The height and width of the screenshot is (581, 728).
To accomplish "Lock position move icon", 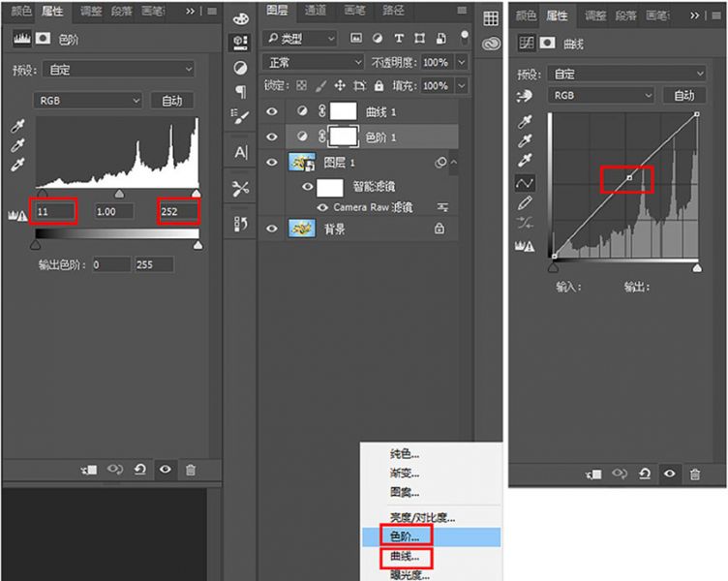I will (x=340, y=85).
